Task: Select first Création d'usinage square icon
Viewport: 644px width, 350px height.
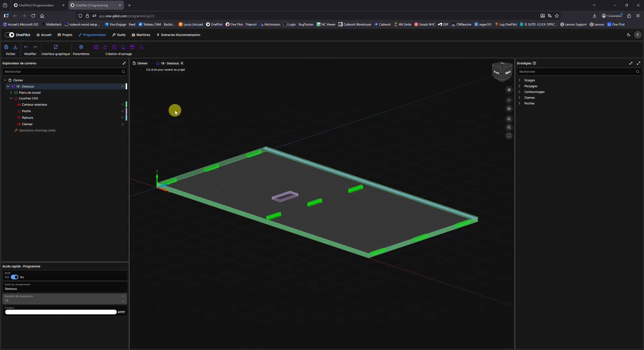Action: point(96,47)
